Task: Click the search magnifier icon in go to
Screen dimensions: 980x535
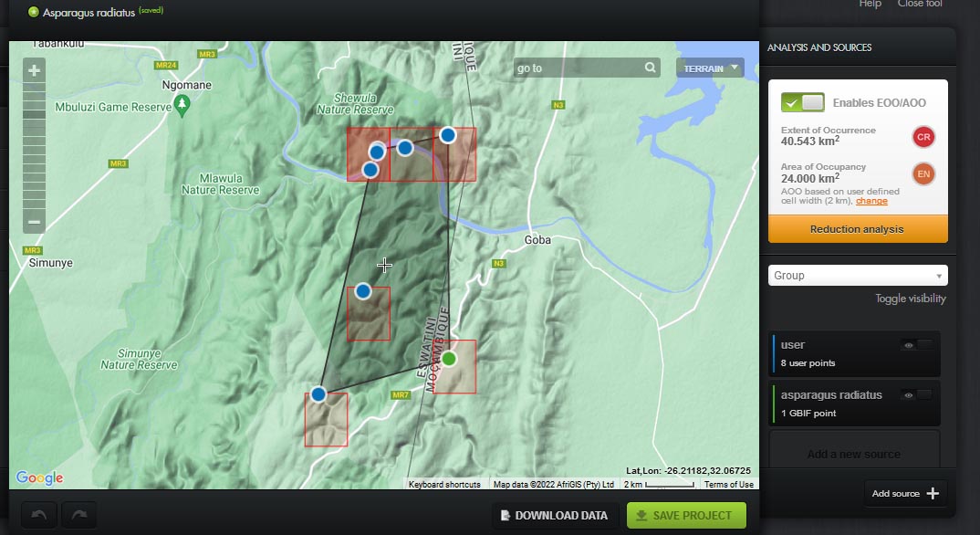Action: (650, 68)
